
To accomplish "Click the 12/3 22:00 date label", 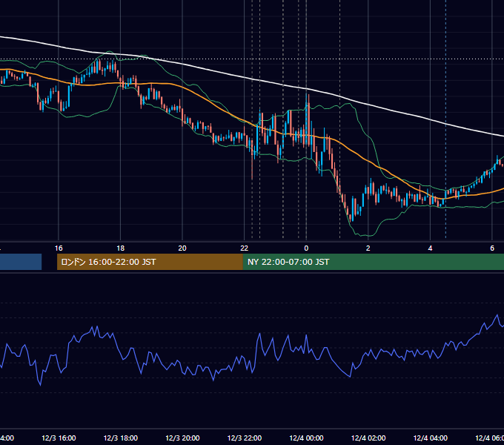I will (245, 438).
